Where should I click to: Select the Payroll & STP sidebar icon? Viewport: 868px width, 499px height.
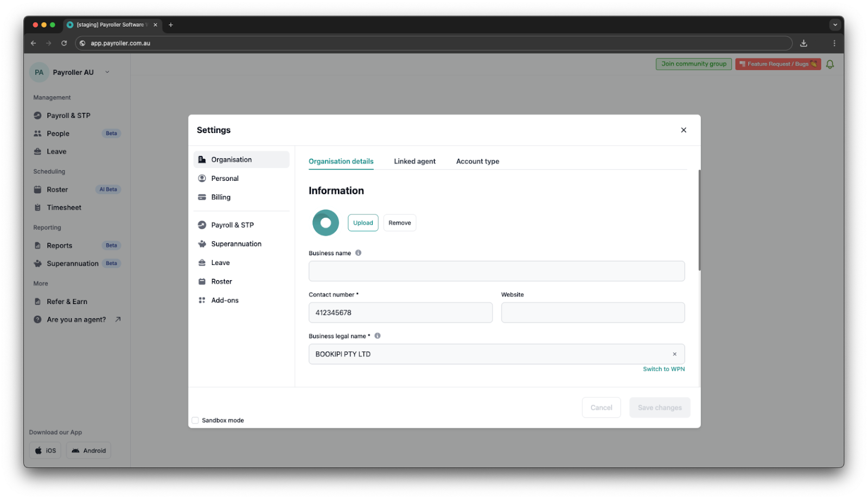pyautogui.click(x=37, y=115)
